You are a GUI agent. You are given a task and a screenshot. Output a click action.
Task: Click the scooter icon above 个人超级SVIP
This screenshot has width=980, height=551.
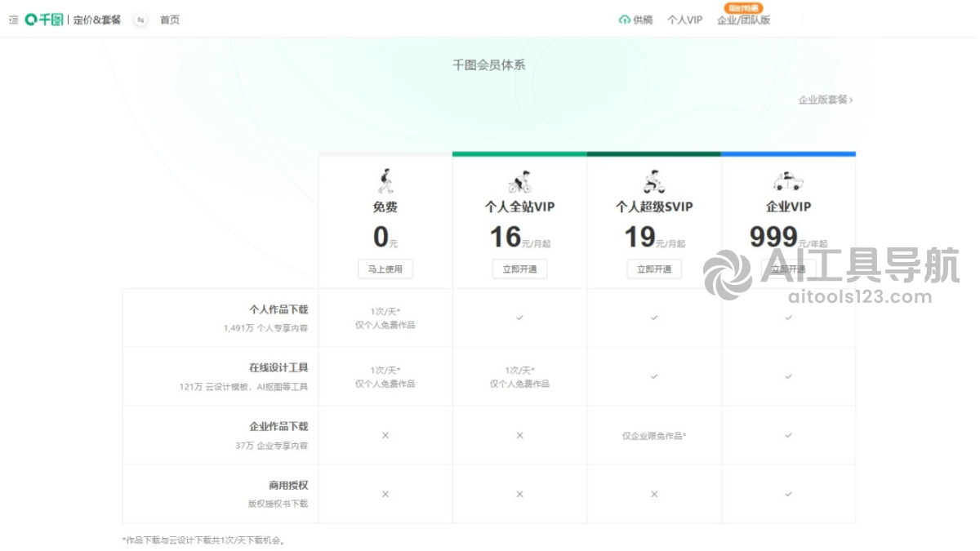pos(653,181)
